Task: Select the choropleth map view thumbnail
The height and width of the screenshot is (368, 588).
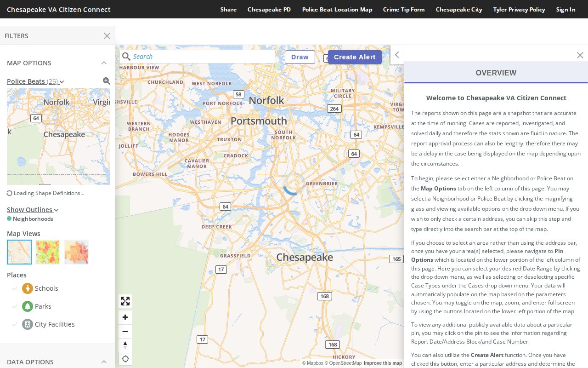Action: click(76, 252)
